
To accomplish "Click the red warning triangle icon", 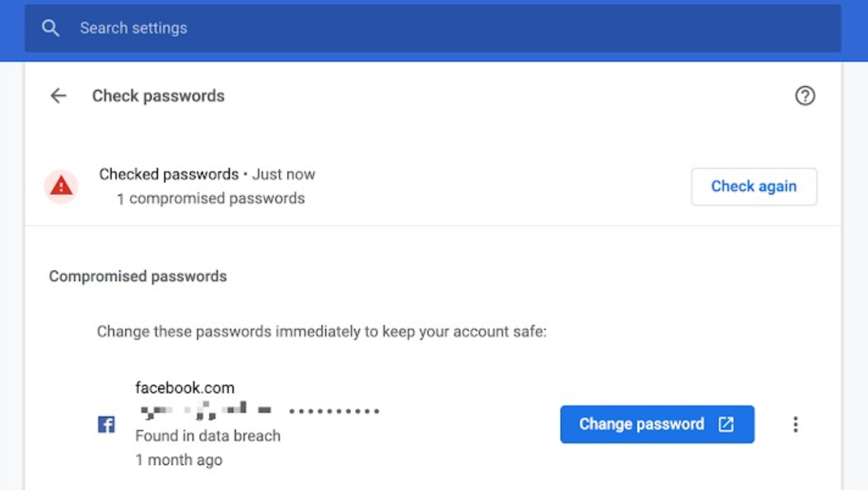I will click(x=61, y=187).
